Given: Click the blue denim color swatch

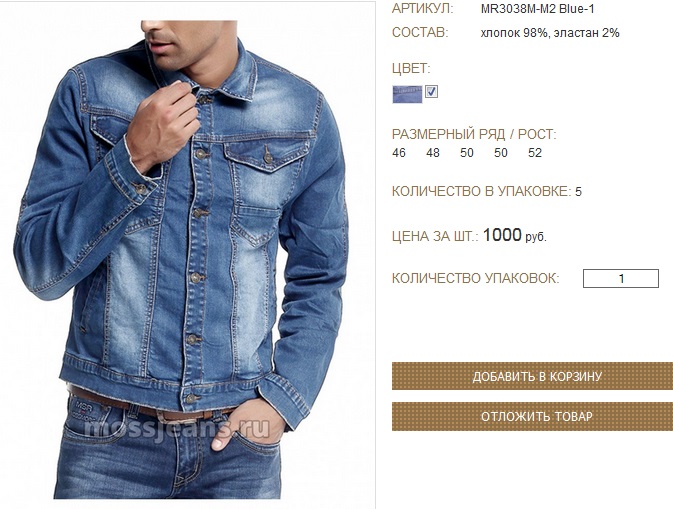Looking at the screenshot, I should (x=407, y=94).
